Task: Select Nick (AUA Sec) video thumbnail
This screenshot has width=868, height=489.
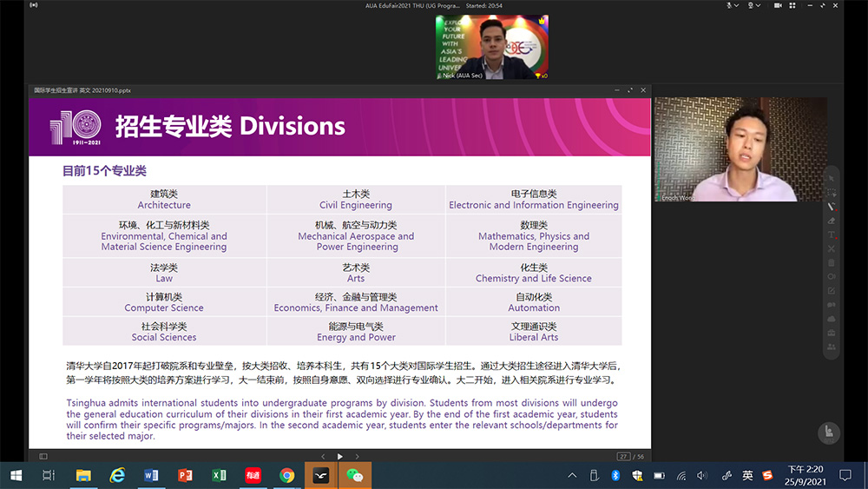Action: click(x=492, y=47)
